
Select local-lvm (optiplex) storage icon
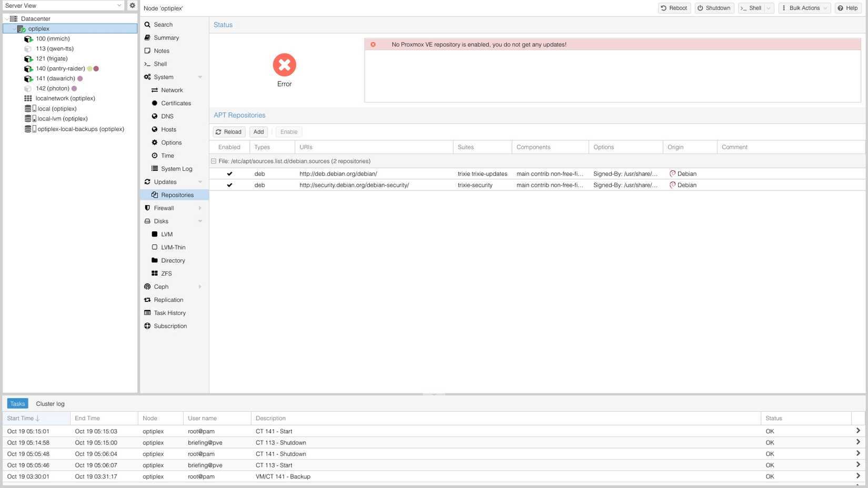pyautogui.click(x=30, y=119)
